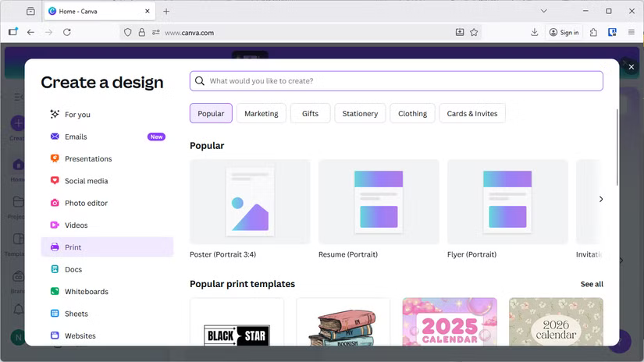
Task: Reload the Canva page
Action: tap(67, 33)
